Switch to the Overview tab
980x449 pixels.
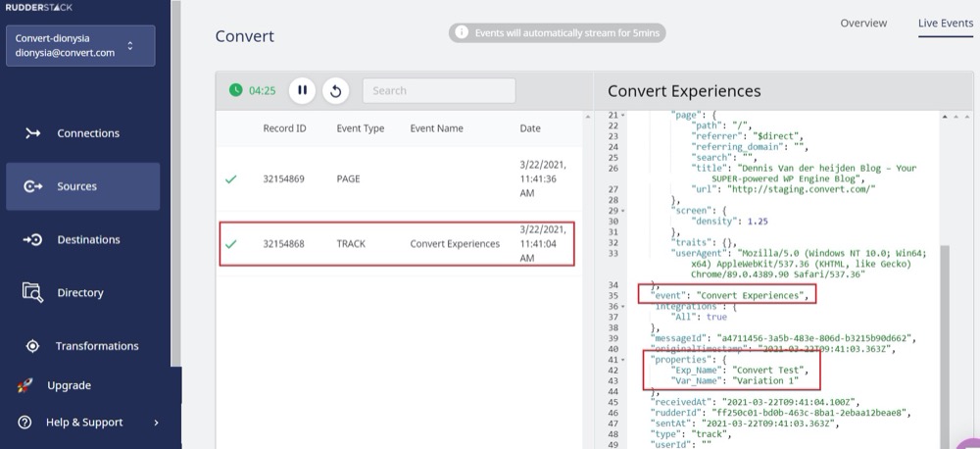point(863,24)
